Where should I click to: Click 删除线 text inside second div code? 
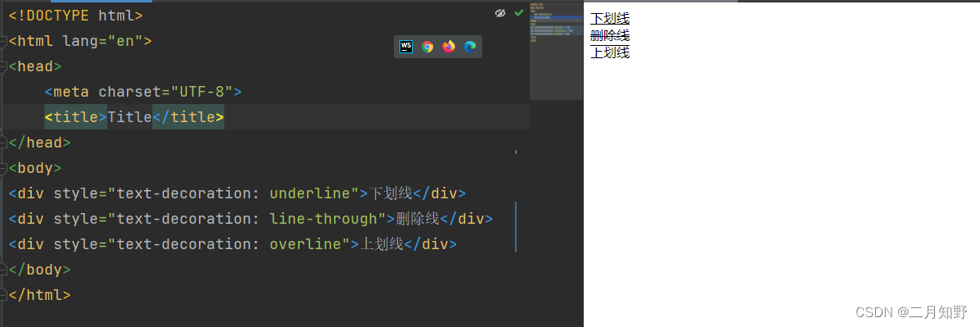(x=418, y=219)
